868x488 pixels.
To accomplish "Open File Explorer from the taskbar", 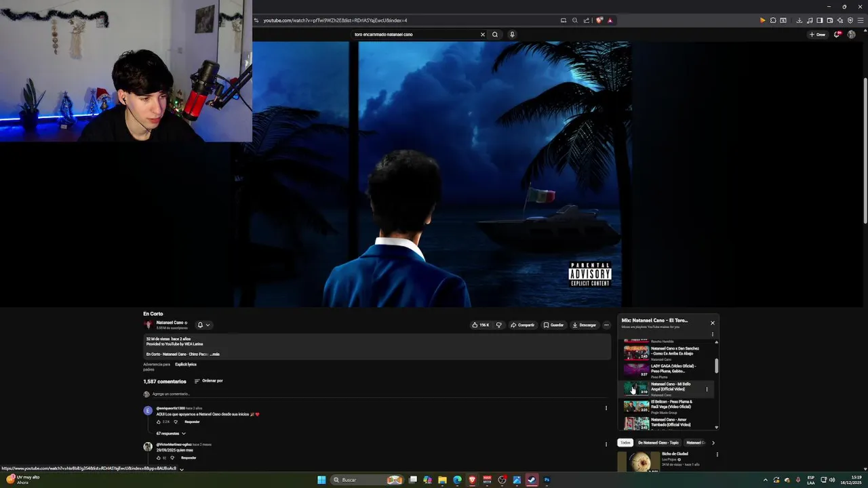I will point(442,480).
